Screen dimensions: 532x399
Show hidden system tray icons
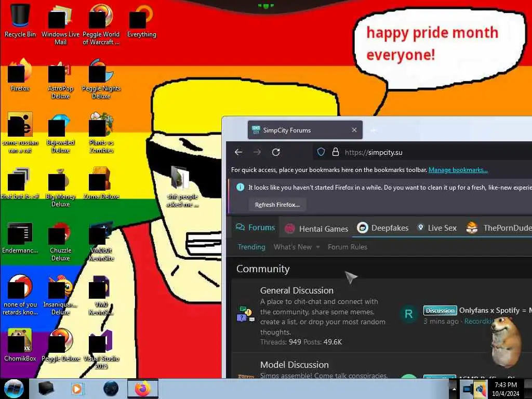pos(454,389)
